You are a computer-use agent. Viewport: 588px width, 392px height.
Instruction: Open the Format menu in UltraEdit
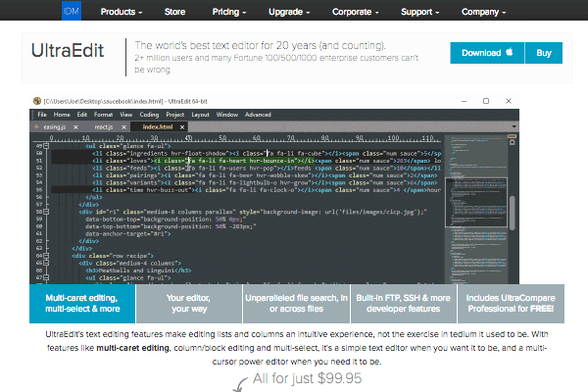[x=103, y=115]
